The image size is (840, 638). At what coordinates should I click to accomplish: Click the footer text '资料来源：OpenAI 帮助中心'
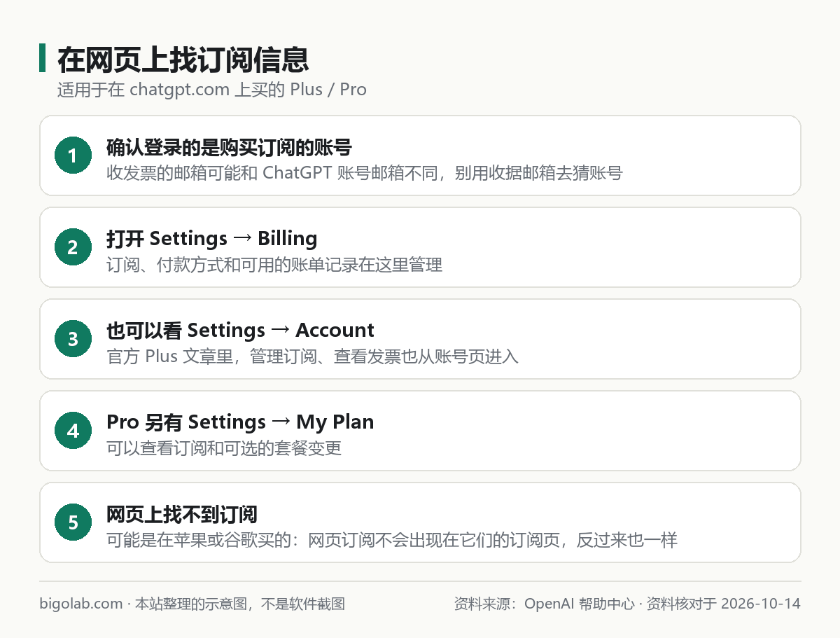(x=544, y=604)
